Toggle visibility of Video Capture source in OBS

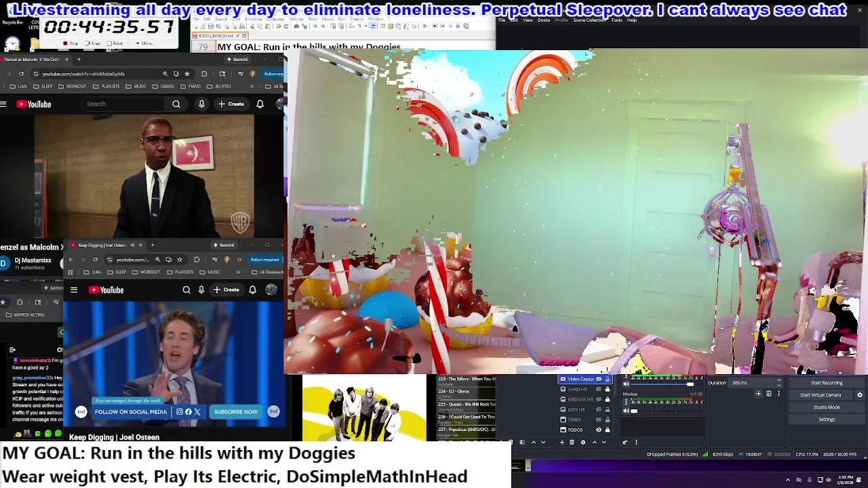point(599,379)
